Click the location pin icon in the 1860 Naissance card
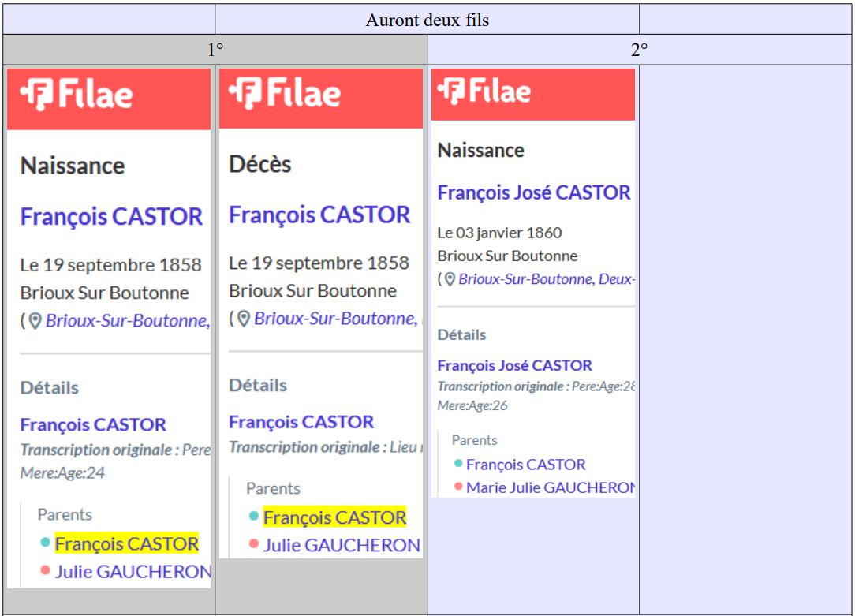This screenshot has width=855, height=616. (x=450, y=280)
